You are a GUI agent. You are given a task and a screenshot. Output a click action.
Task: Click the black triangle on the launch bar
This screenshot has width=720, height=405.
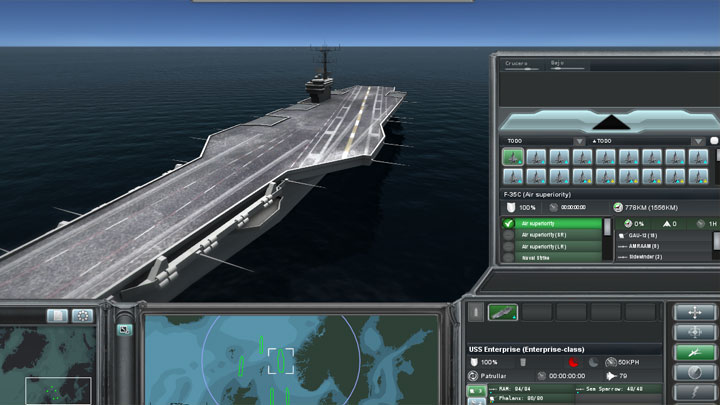click(611, 122)
